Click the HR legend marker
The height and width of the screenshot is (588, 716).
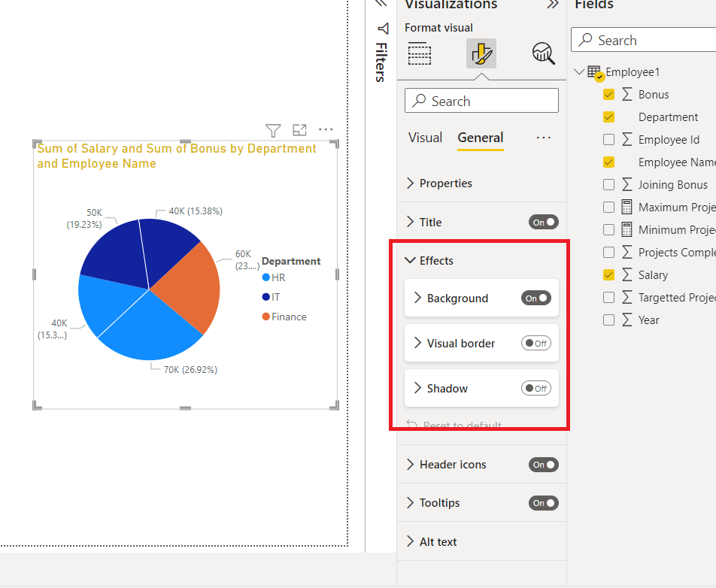265,277
